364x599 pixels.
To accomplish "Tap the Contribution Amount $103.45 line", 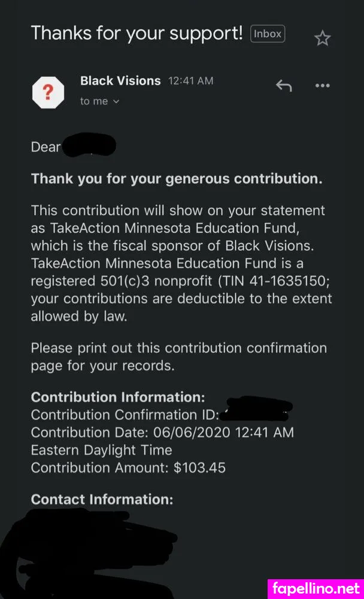I will pyautogui.click(x=128, y=468).
